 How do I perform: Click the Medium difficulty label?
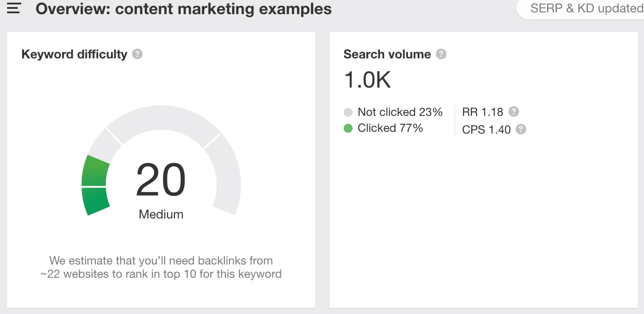pyautogui.click(x=161, y=214)
